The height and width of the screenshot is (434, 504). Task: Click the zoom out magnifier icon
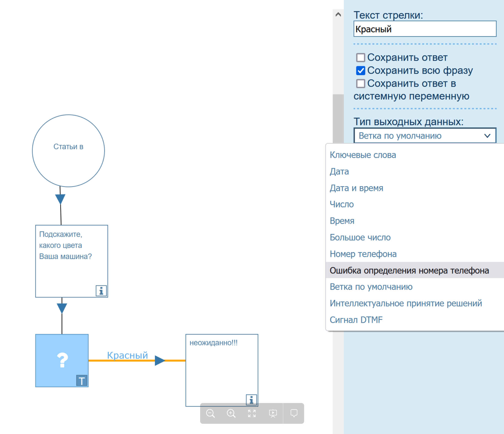point(210,413)
